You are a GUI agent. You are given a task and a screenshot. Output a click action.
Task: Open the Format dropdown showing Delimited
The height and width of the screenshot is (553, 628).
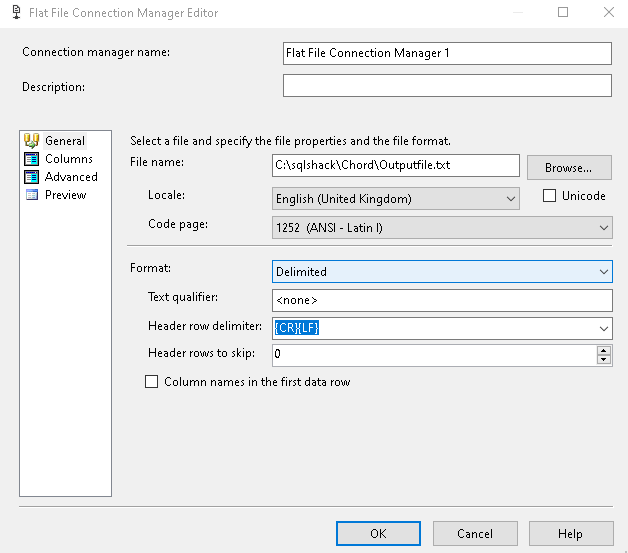coord(603,271)
